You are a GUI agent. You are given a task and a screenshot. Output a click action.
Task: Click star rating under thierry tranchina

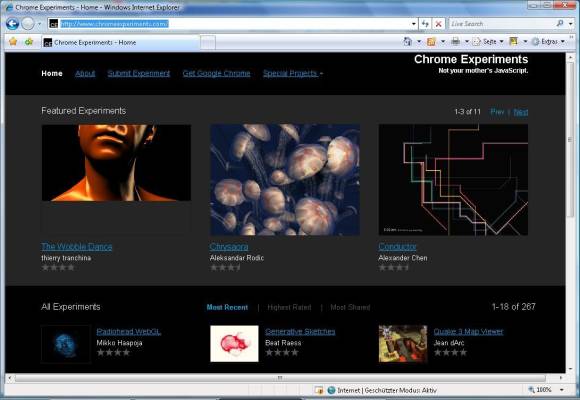coord(58,267)
